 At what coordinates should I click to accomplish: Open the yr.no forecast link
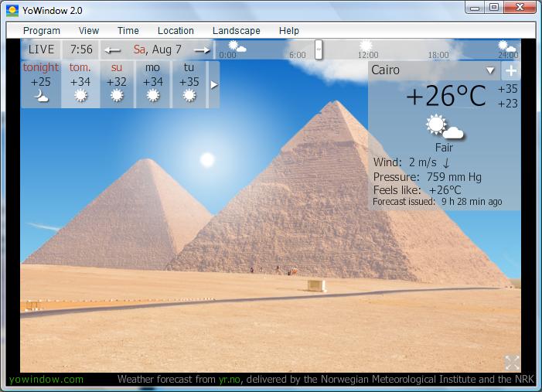pyautogui.click(x=229, y=380)
